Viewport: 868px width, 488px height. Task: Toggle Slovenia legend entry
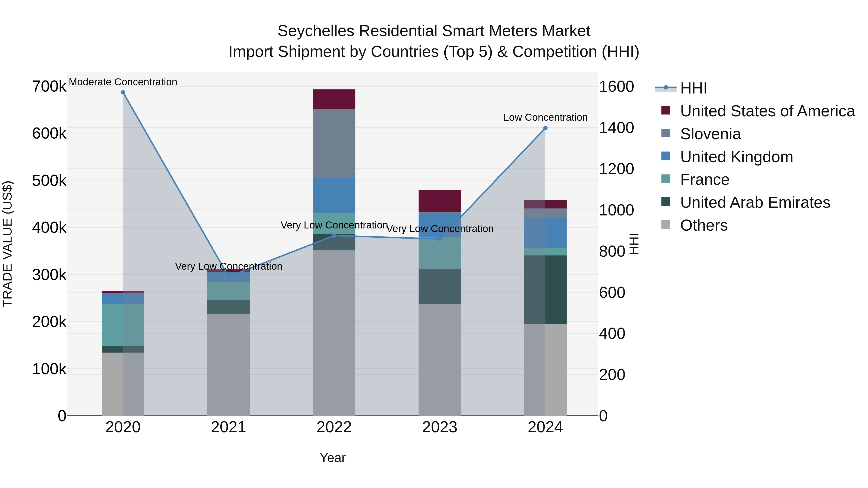point(701,134)
